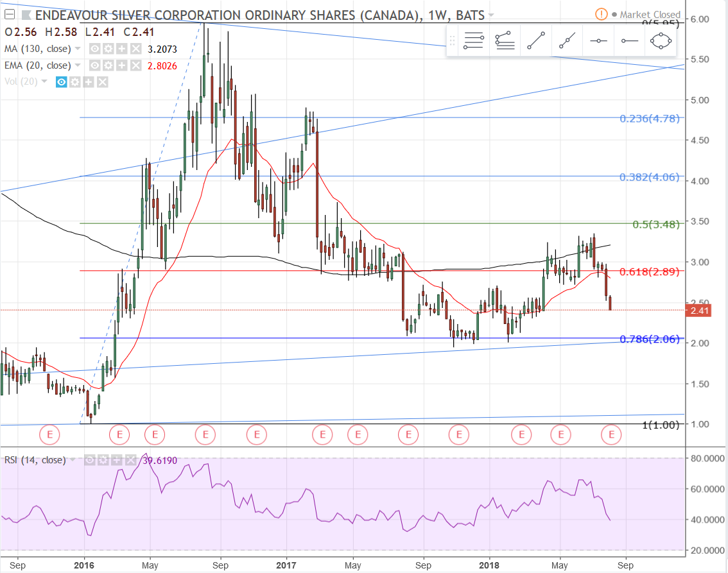Click the red EMA value 2.8026 readout
Viewport: 728px width, 573px height.
(162, 66)
